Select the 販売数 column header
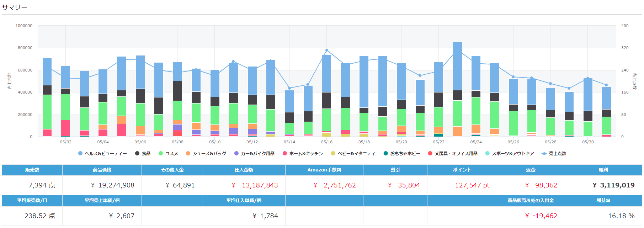 pyautogui.click(x=32, y=170)
